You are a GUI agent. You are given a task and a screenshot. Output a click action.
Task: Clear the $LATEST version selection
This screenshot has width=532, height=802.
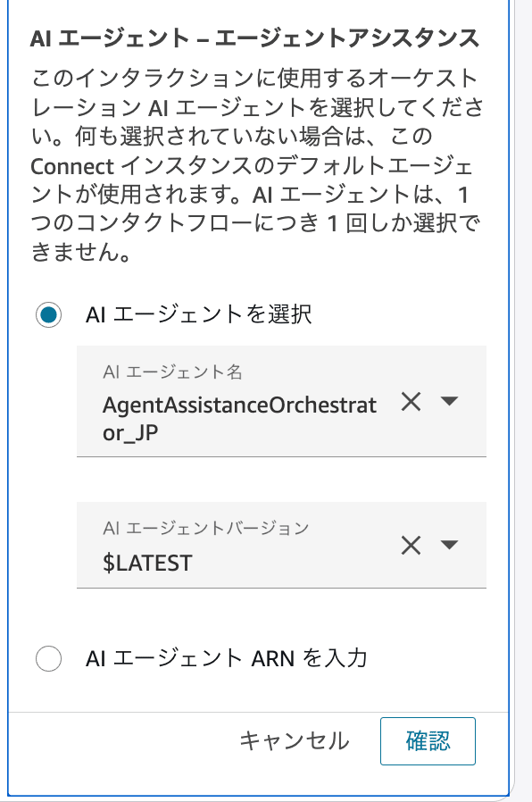tap(411, 546)
